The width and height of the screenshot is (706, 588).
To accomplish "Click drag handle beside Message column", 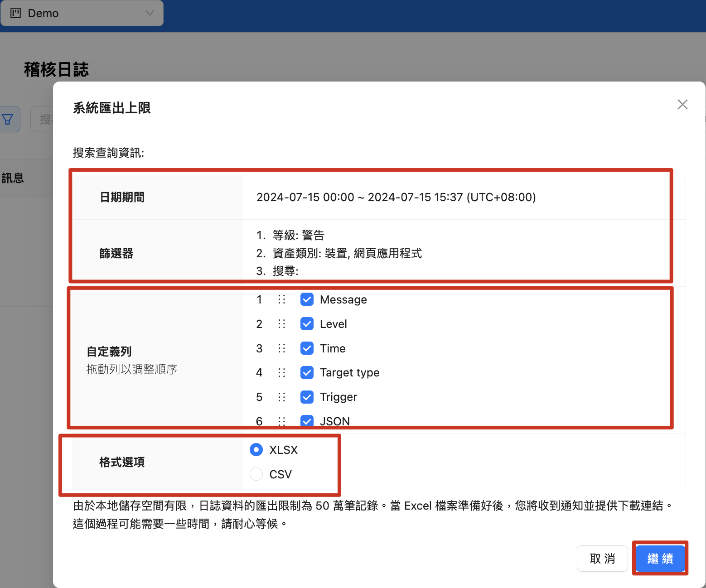I will point(282,299).
